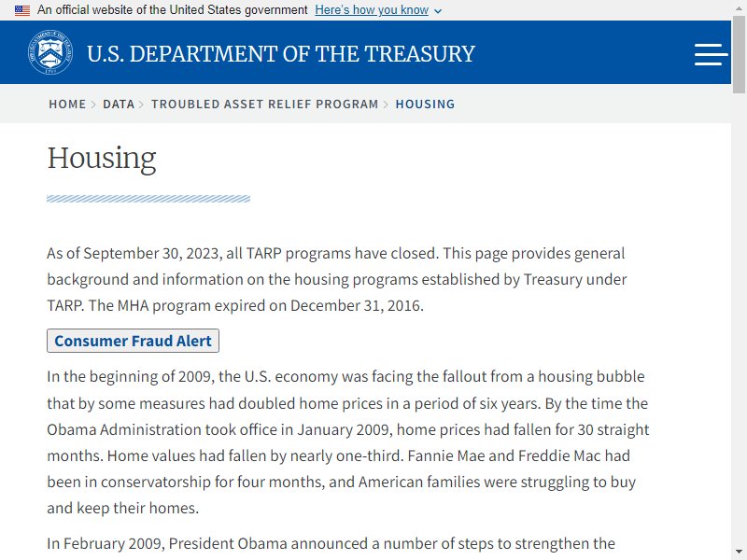The image size is (747, 560).
Task: Click the U.S. Department of the Treasury title
Action: (281, 54)
